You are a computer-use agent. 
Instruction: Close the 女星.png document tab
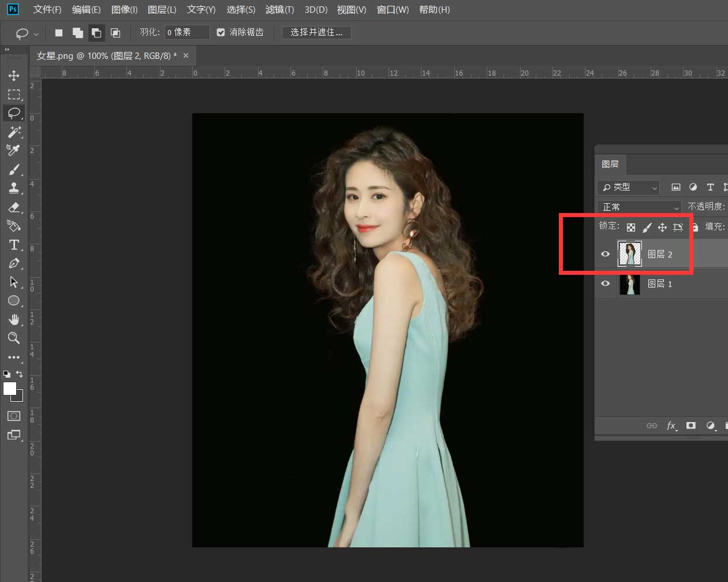(186, 55)
